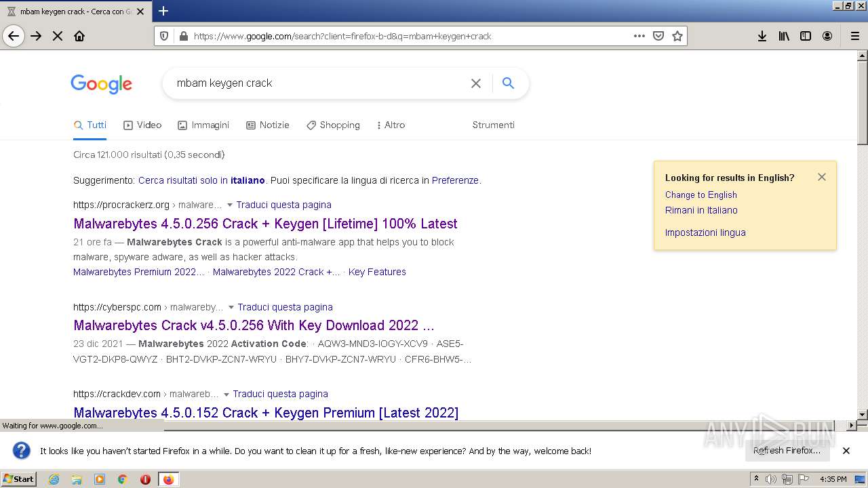Click the Google logo
Viewport: 868px width, 488px height.
pyautogui.click(x=102, y=84)
